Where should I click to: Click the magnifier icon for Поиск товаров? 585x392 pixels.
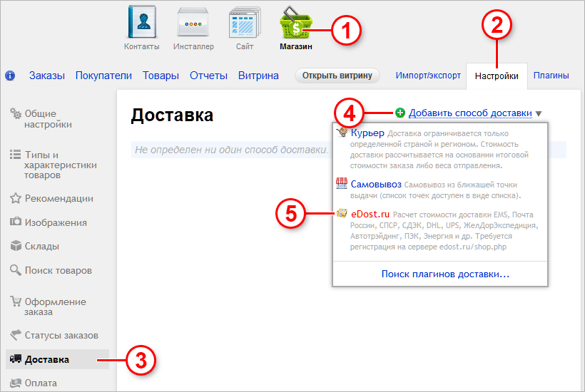pyautogui.click(x=15, y=270)
